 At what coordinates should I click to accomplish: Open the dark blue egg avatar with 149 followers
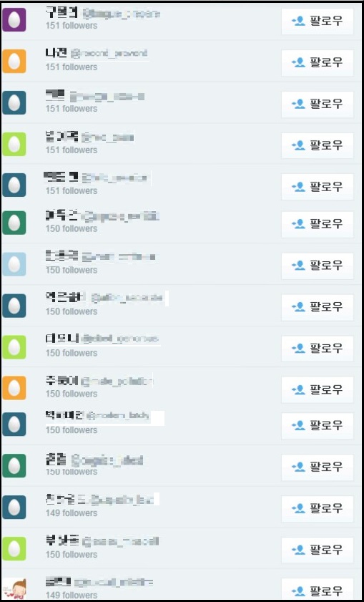[x=14, y=508]
